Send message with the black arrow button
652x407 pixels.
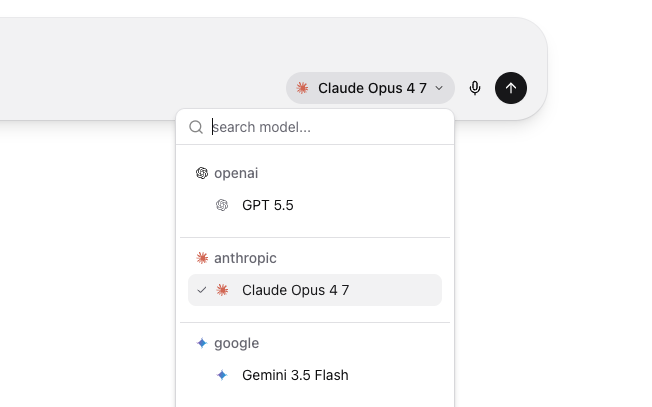click(511, 88)
